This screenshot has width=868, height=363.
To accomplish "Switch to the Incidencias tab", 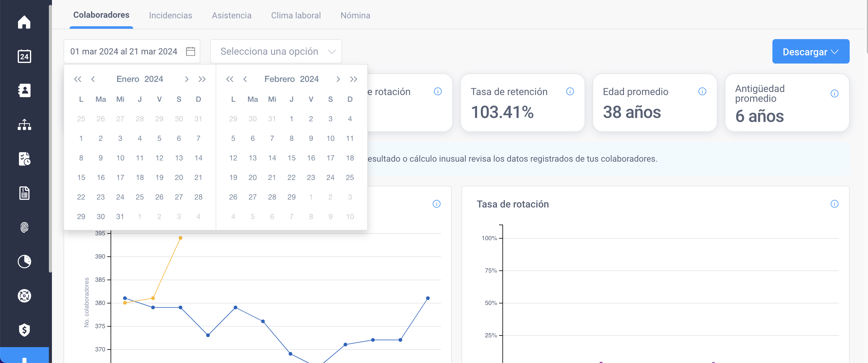I will coord(170,16).
